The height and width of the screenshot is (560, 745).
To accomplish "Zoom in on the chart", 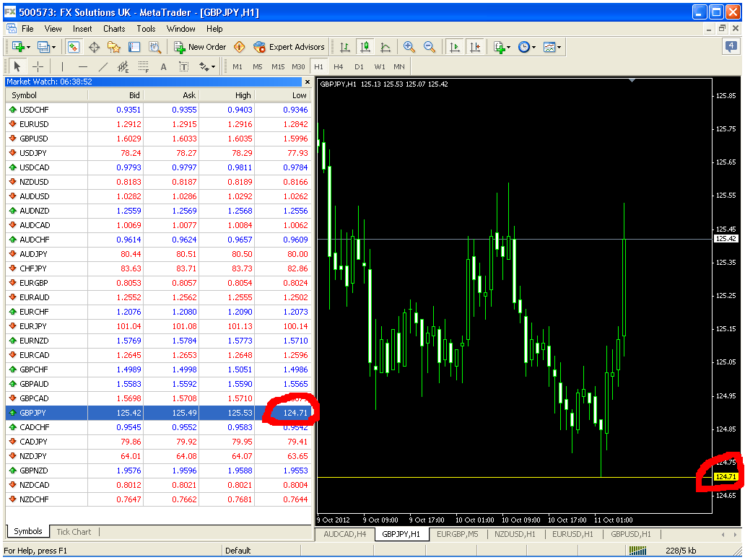I will (x=409, y=47).
